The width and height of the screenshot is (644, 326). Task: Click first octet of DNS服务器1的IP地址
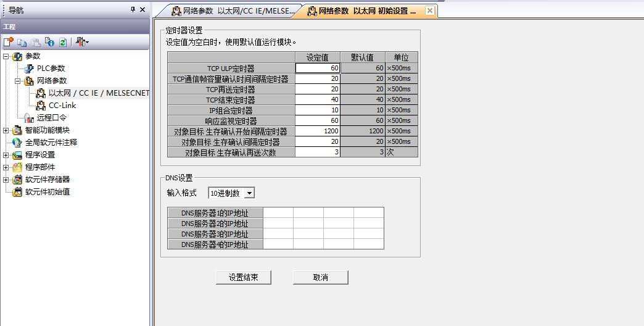click(x=278, y=213)
